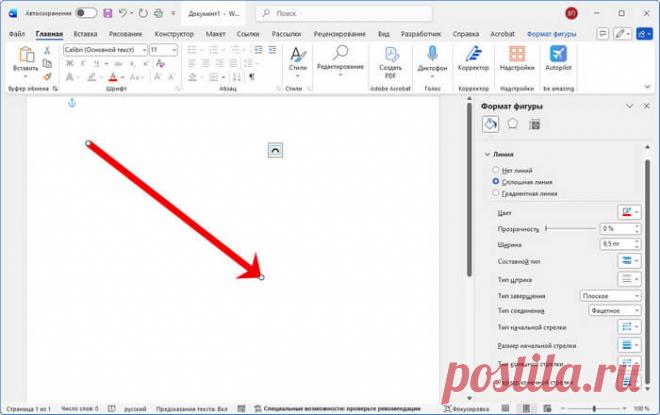Open the Рецензирование ribbon tab
The width and height of the screenshot is (660, 415).
click(341, 33)
